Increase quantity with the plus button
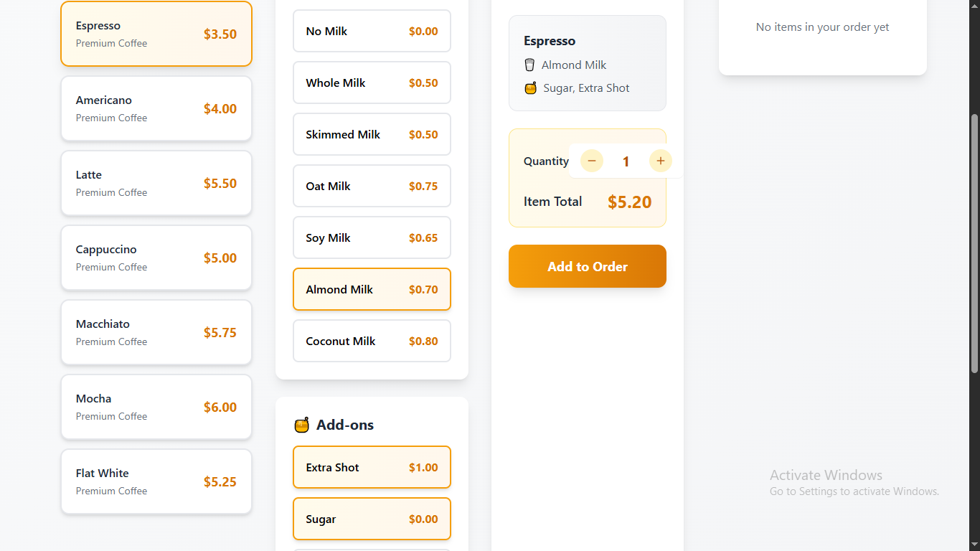The height and width of the screenshot is (551, 980). tap(661, 161)
